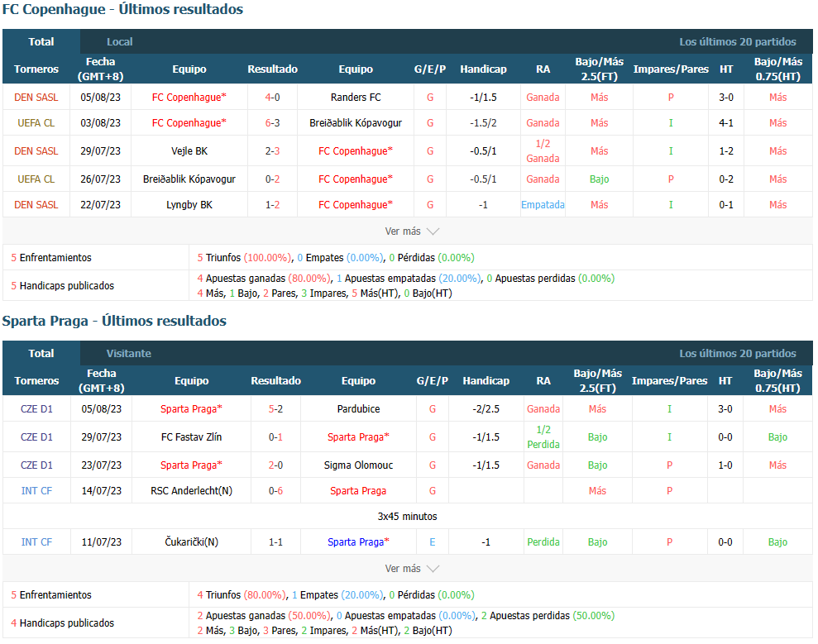This screenshot has width=818, height=644.
Task: Switch to the Local tab
Action: click(x=119, y=41)
